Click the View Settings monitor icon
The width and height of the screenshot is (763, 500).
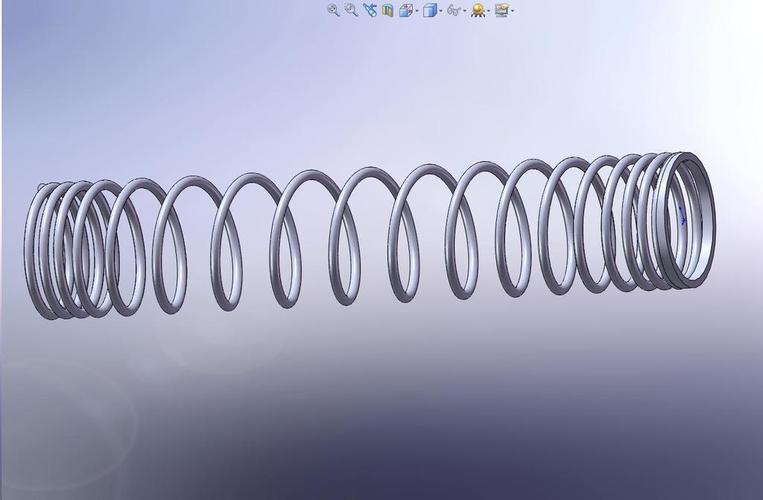coord(502,10)
